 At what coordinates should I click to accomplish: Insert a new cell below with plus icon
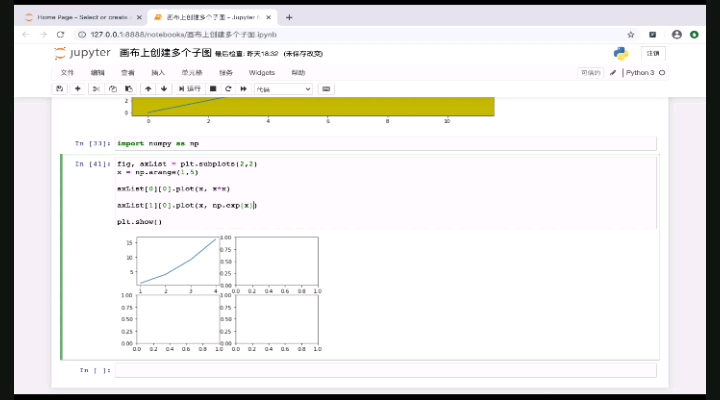78,89
